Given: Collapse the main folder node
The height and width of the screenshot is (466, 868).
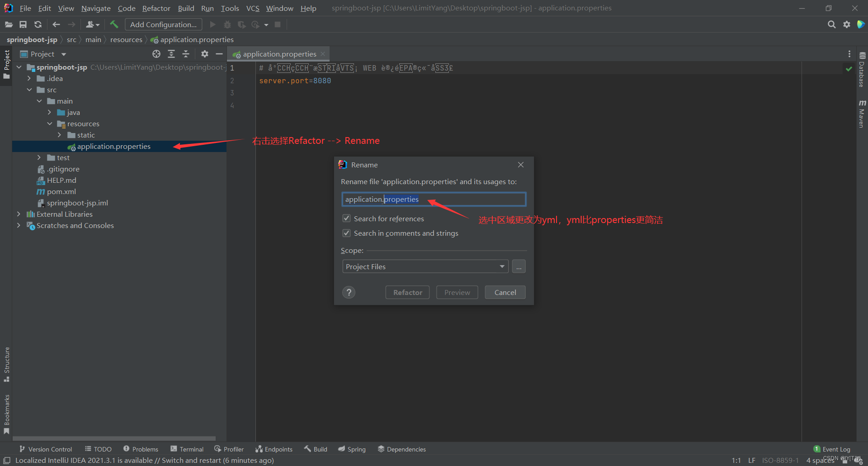Looking at the screenshot, I should tap(39, 101).
